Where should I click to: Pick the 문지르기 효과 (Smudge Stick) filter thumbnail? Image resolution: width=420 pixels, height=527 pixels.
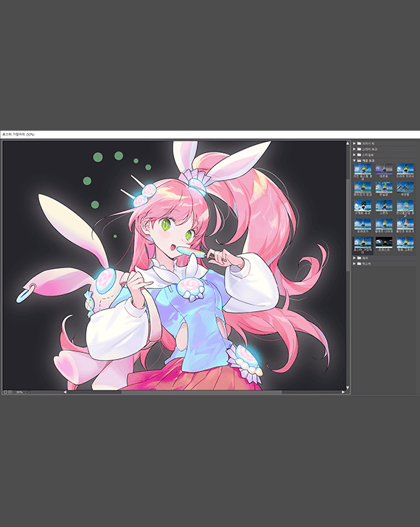tap(363, 187)
